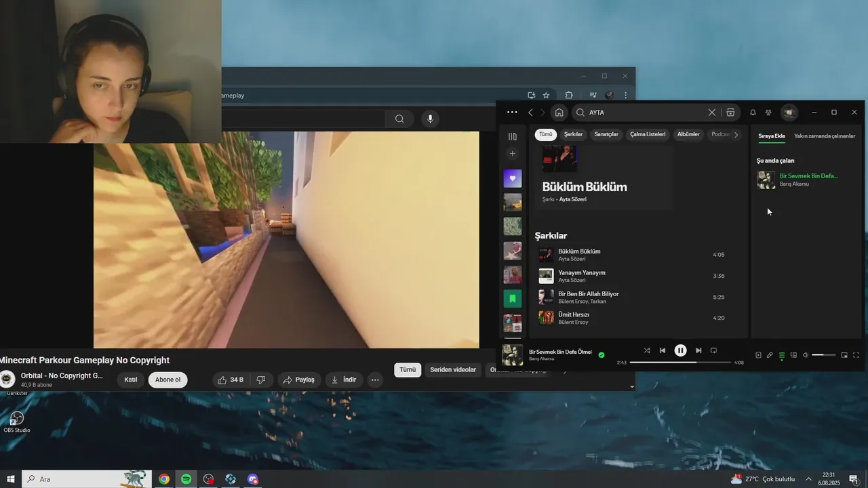Subscribe with Abone ol button
Image resolution: width=868 pixels, height=488 pixels.
point(168,380)
